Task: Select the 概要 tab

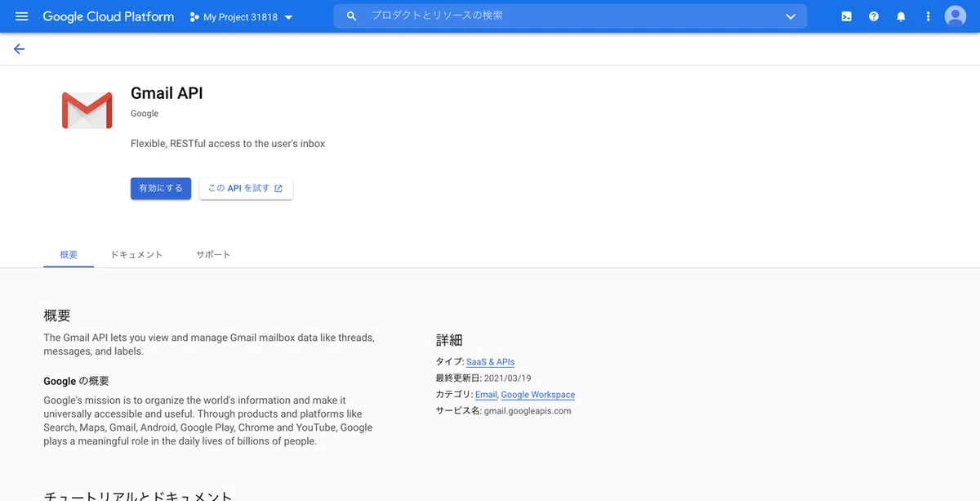Action: pyautogui.click(x=69, y=254)
